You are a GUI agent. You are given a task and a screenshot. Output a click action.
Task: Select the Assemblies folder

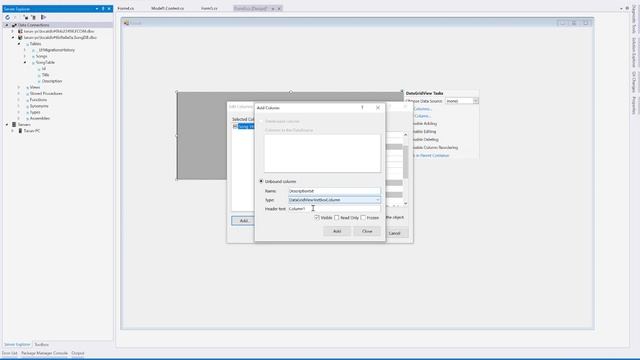pos(40,118)
